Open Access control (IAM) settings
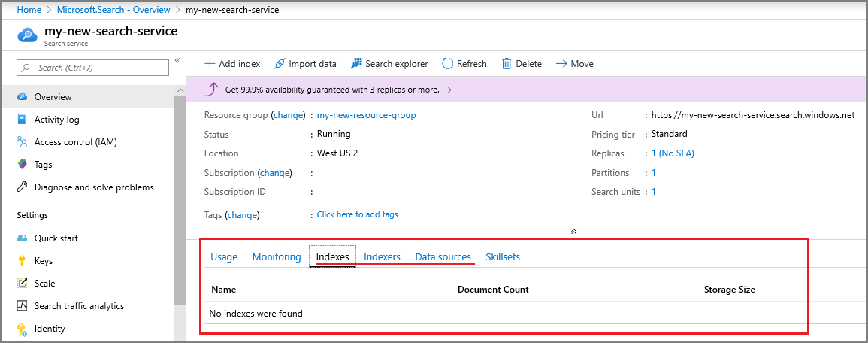868x343 pixels. pyautogui.click(x=75, y=142)
